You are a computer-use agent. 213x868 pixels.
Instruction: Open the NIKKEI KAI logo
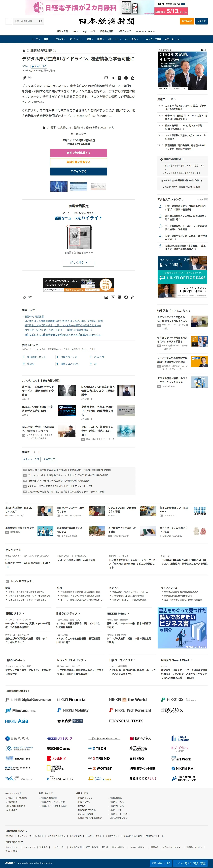click(183, 769)
